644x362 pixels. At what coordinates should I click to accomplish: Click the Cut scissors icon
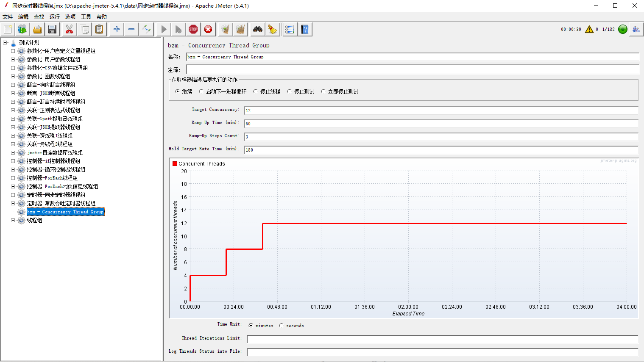(69, 29)
